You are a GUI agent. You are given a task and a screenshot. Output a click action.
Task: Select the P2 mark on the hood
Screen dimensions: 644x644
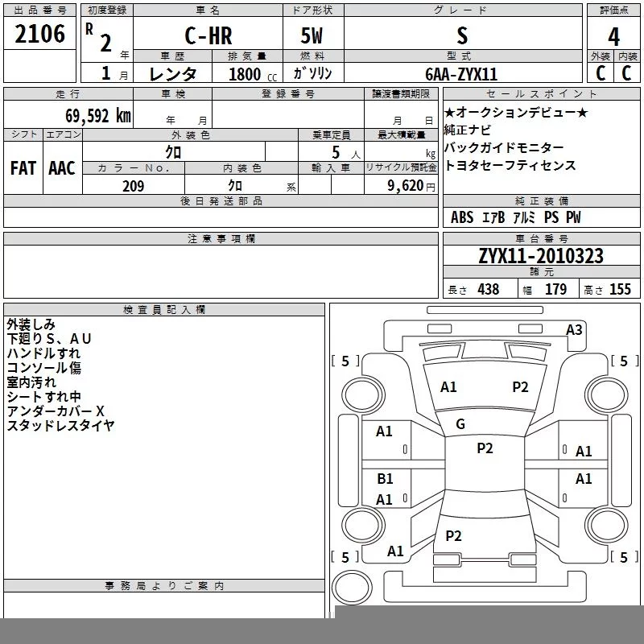520,387
